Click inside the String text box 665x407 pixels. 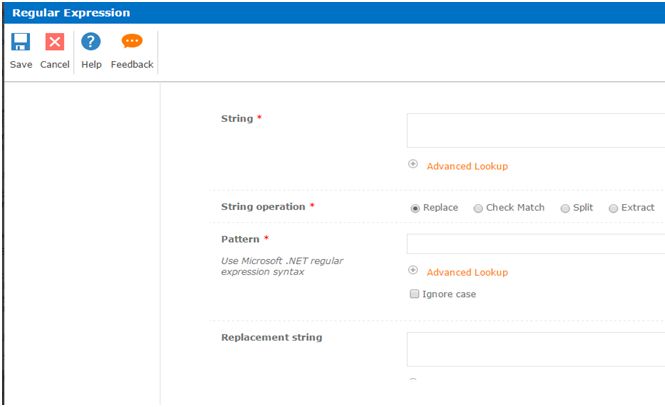point(535,130)
